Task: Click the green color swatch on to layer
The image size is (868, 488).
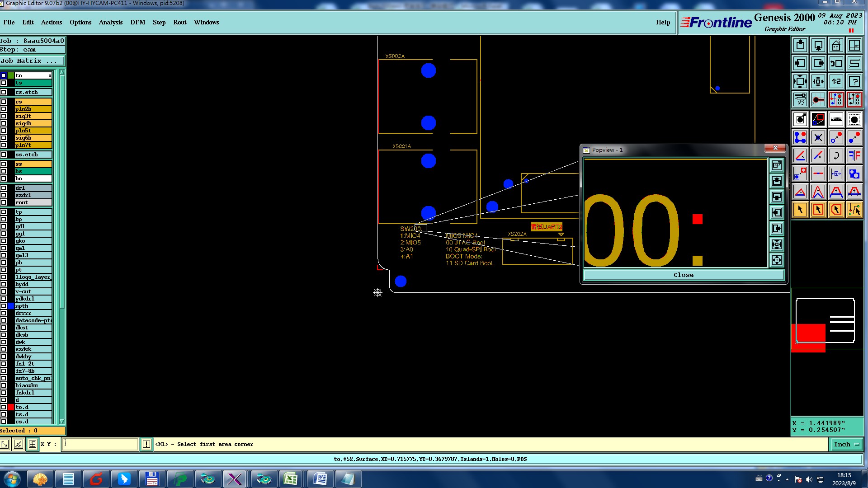Action: click(11, 75)
